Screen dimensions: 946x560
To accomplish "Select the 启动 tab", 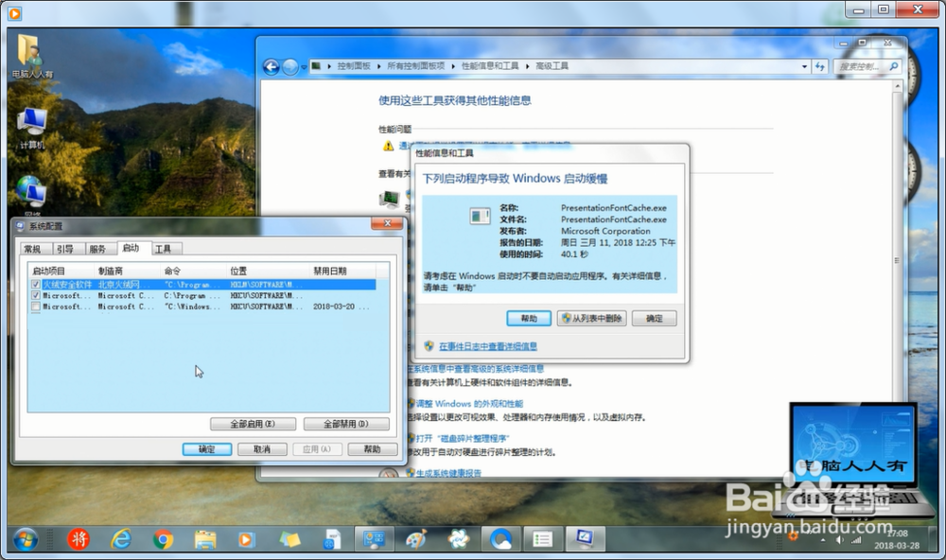I will tap(131, 248).
